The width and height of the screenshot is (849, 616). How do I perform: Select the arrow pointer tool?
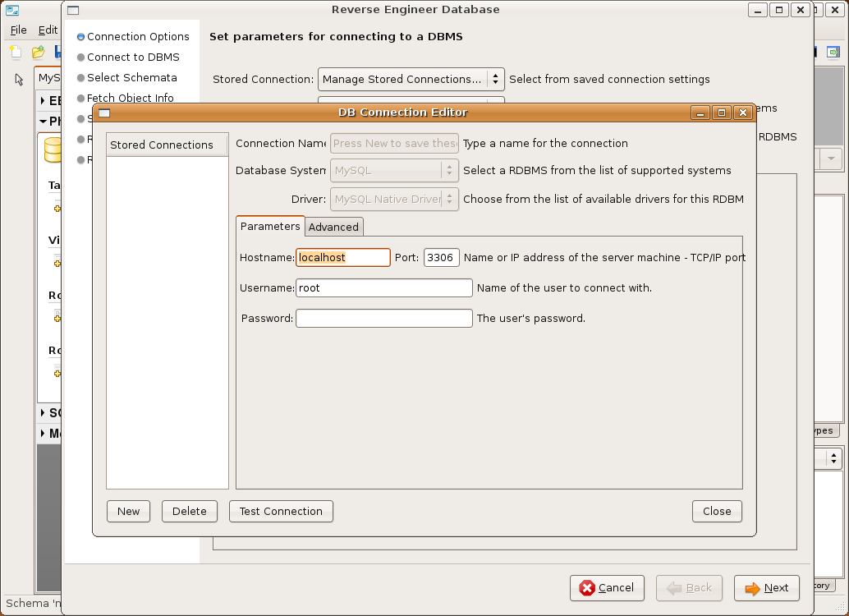pyautogui.click(x=19, y=80)
